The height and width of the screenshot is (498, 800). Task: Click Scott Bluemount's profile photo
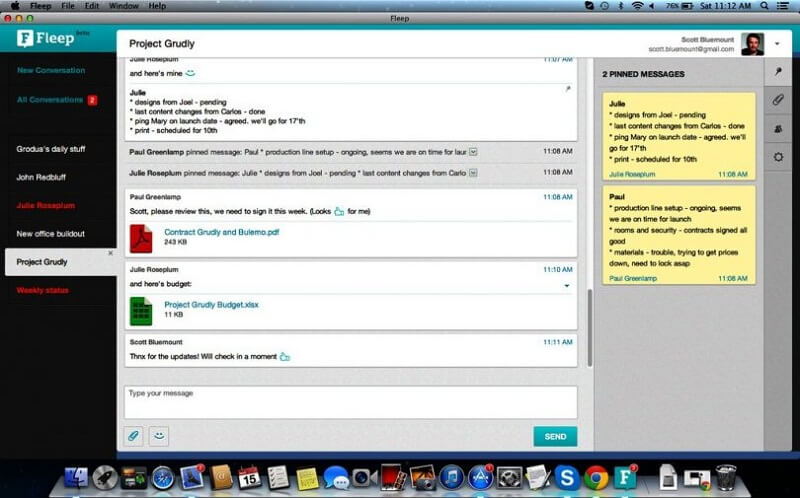[752, 44]
